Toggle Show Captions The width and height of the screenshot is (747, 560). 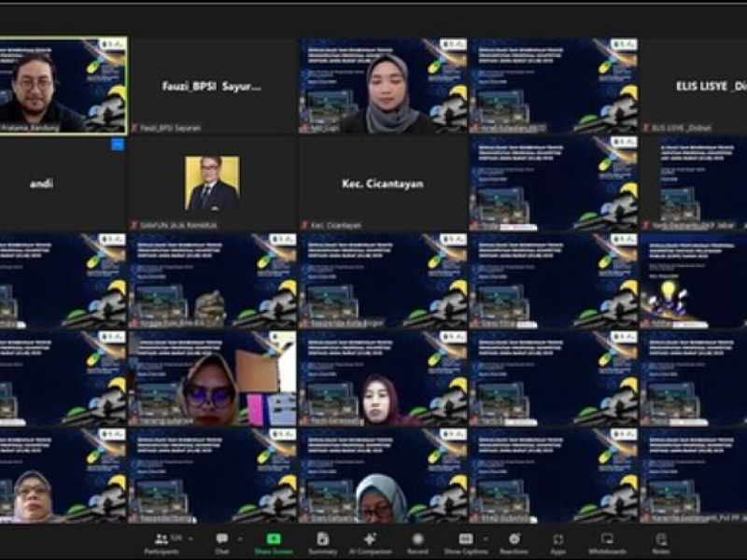(465, 539)
